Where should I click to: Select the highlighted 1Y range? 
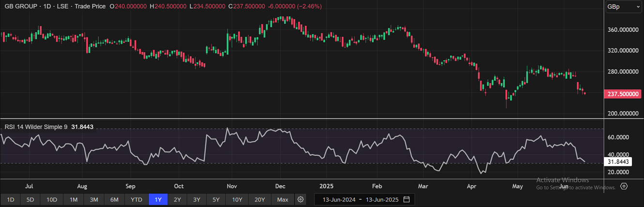point(158,199)
